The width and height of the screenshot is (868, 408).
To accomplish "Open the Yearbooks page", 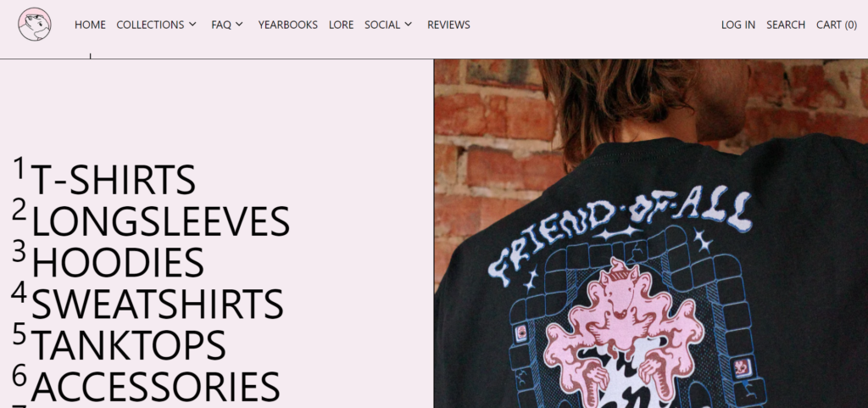I will coord(288,25).
